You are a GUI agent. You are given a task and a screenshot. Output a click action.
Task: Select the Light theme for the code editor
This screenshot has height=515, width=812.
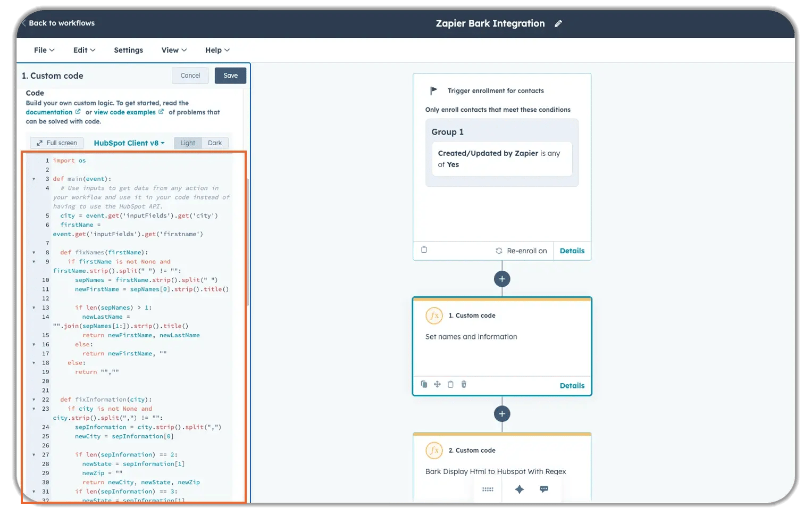click(x=187, y=143)
